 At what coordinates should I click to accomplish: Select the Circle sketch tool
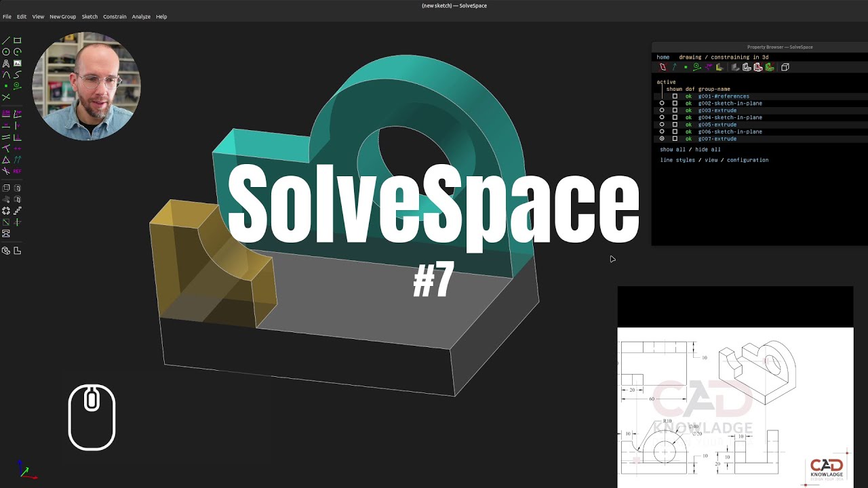tap(6, 52)
